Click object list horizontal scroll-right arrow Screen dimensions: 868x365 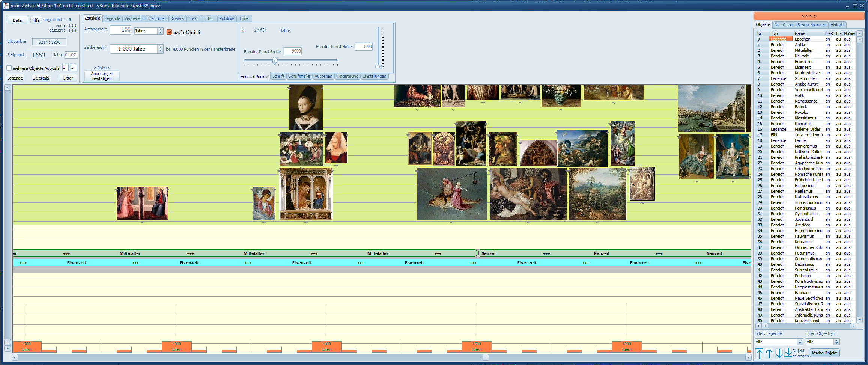point(853,326)
